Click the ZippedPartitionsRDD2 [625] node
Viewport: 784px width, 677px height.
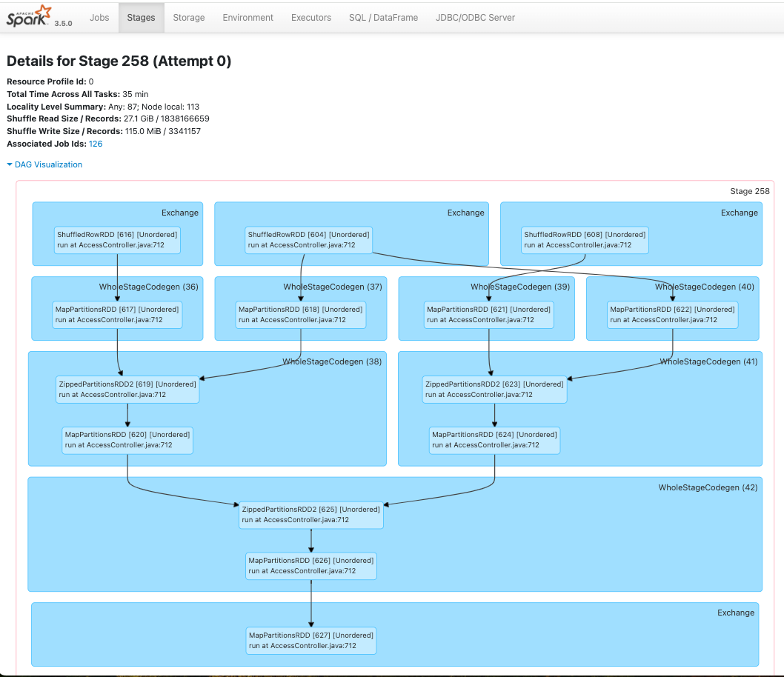[310, 515]
